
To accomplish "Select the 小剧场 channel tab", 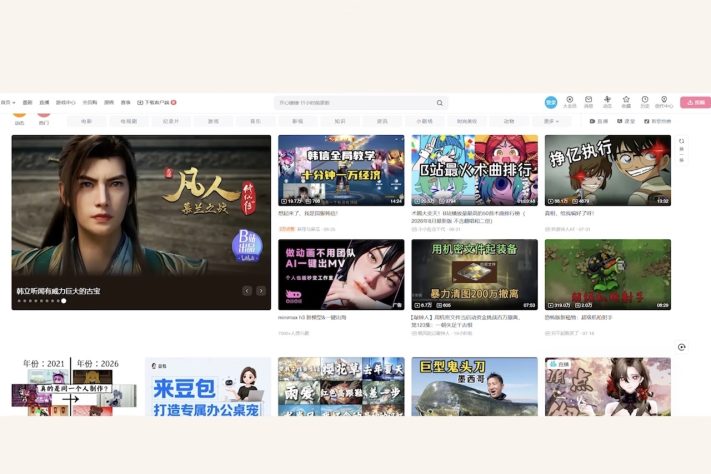I will (x=424, y=121).
